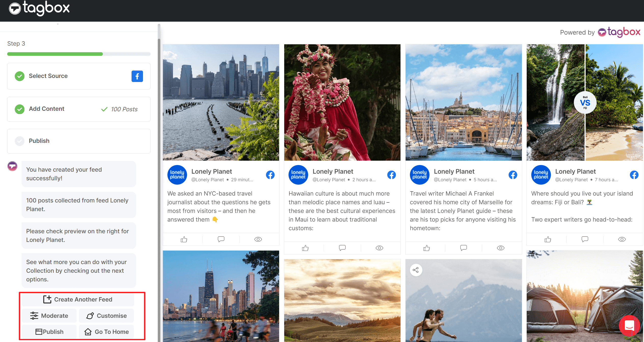Click the Facebook icon beside Select Source
Viewport: 644px width, 342px height.
[x=137, y=76]
